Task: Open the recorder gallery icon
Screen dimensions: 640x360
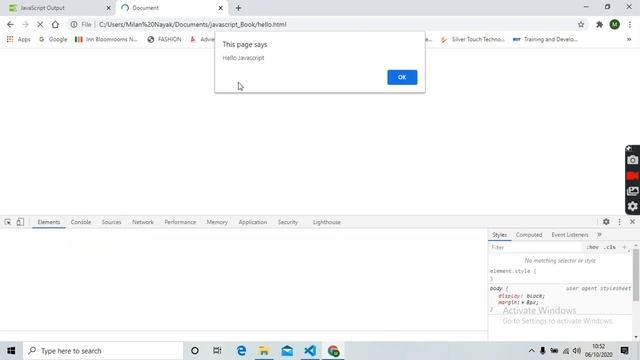Action: [x=633, y=191]
